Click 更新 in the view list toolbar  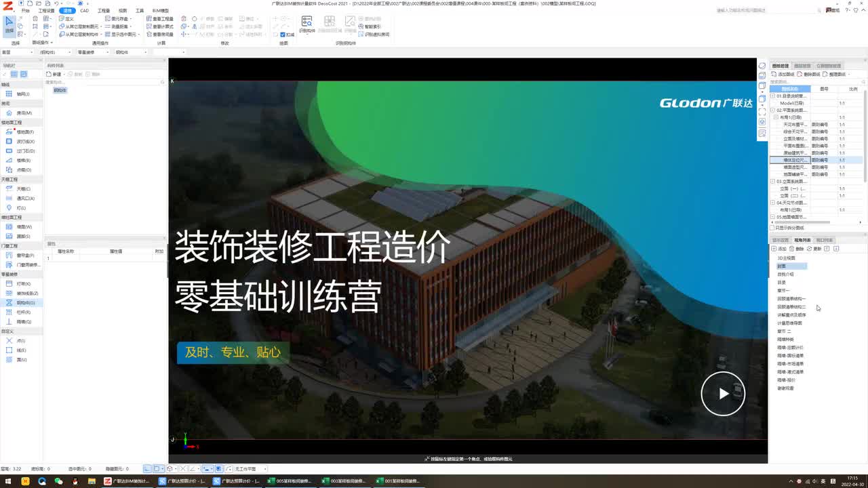click(x=814, y=249)
